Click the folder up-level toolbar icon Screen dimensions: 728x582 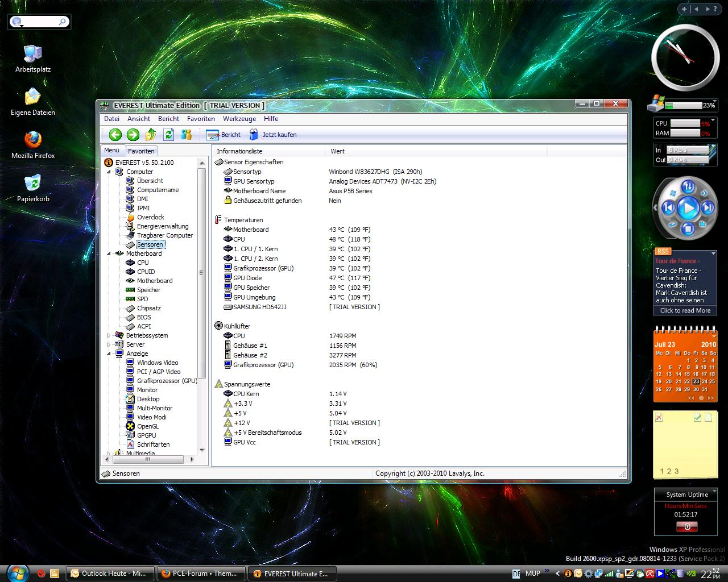pos(151,135)
